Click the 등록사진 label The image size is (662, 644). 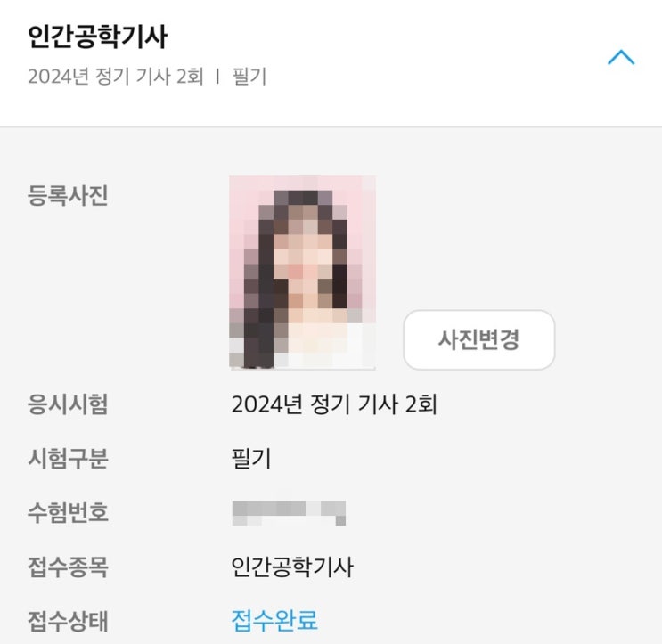[68, 195]
